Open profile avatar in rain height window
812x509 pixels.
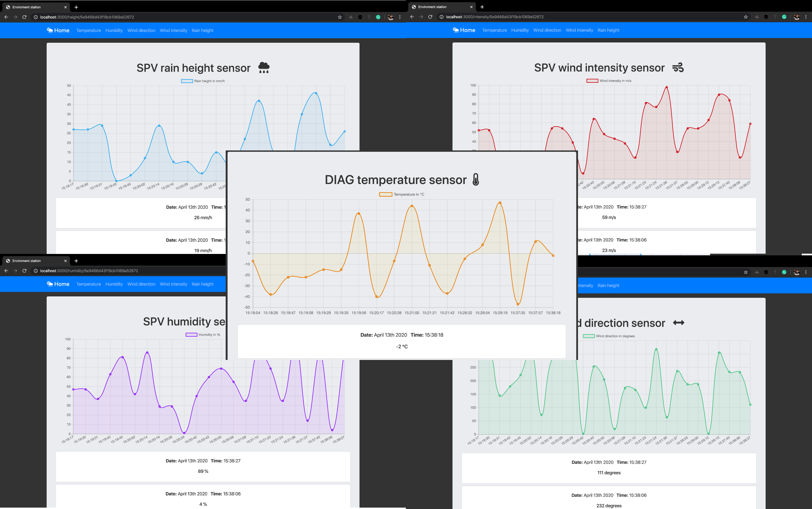391,17
